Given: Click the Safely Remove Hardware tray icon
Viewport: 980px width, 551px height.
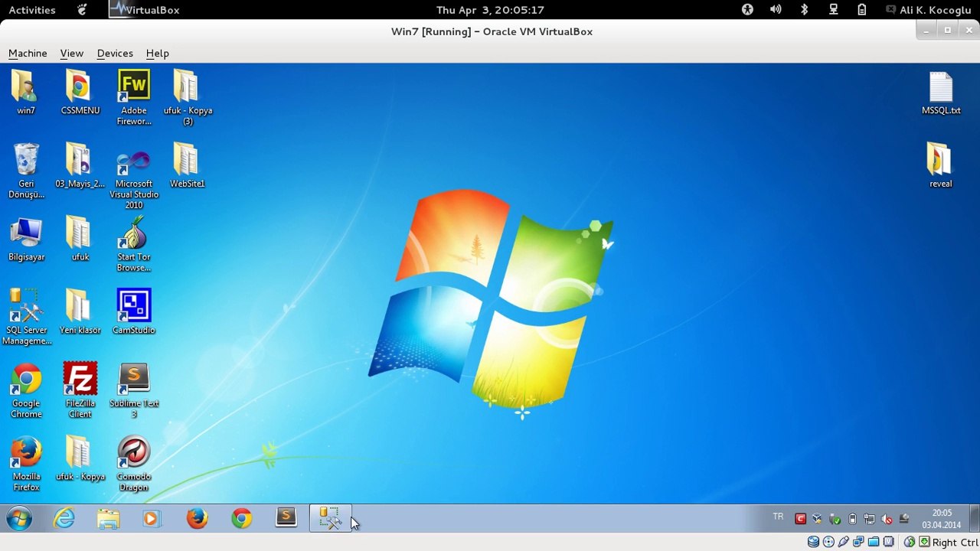Looking at the screenshot, I should pyautogui.click(x=835, y=519).
